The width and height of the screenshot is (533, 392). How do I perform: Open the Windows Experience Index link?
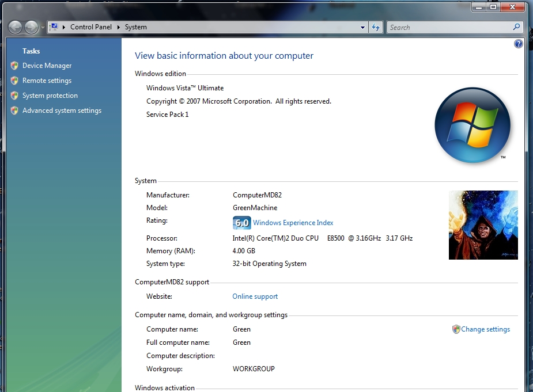click(293, 223)
